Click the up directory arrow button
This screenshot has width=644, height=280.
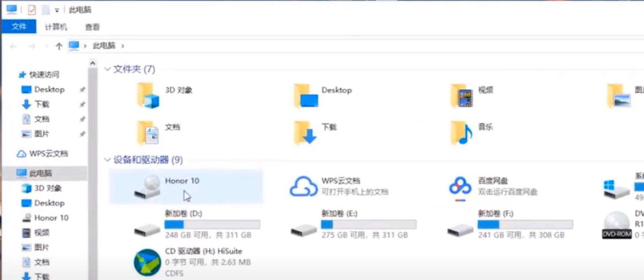pos(59,46)
